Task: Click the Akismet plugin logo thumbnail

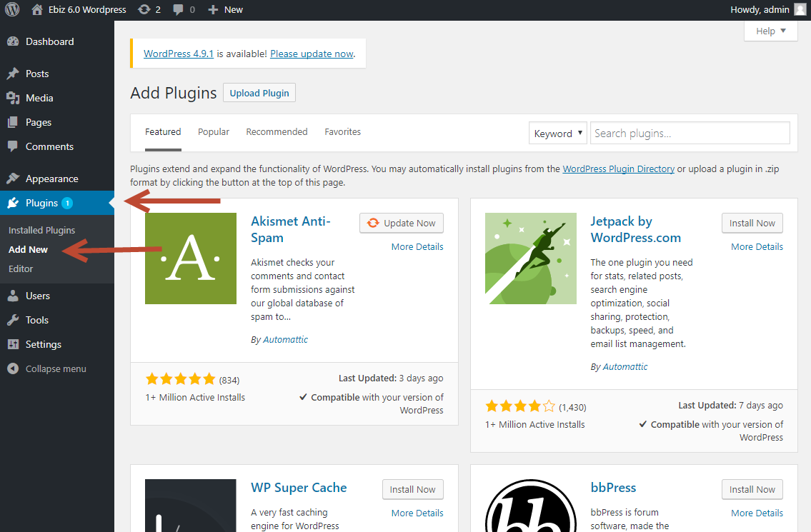Action: (x=190, y=258)
